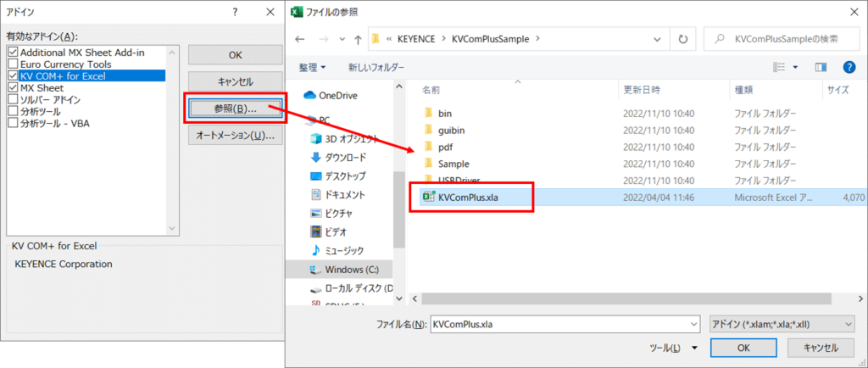Open recent locations dropdown chevron
Image resolution: width=868 pixels, height=368 pixels.
click(x=342, y=39)
